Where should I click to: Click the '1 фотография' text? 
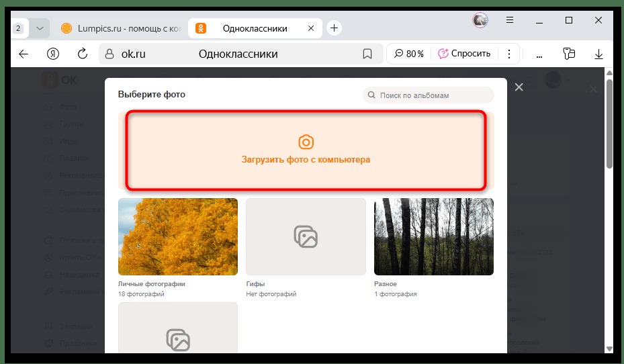(x=396, y=294)
